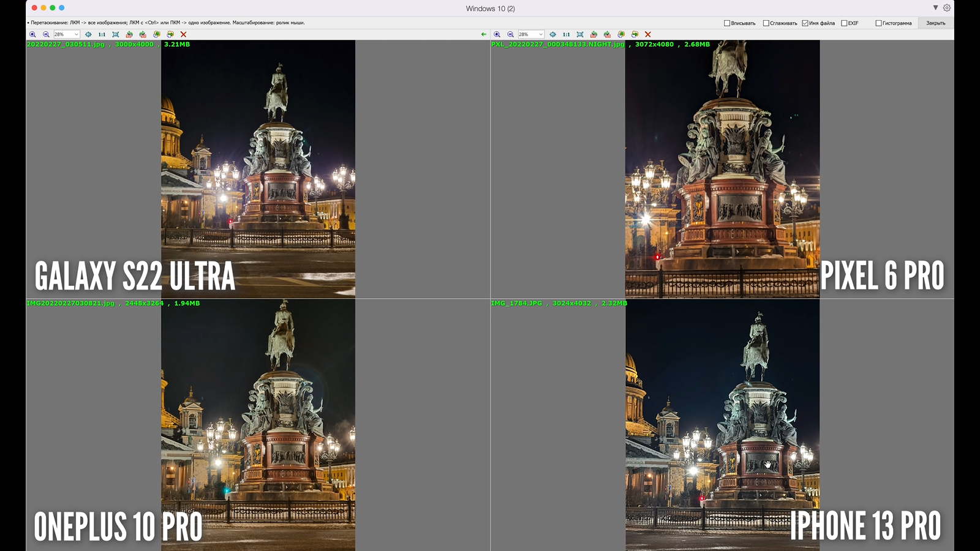Enable the EXIF checkbox

(844, 23)
